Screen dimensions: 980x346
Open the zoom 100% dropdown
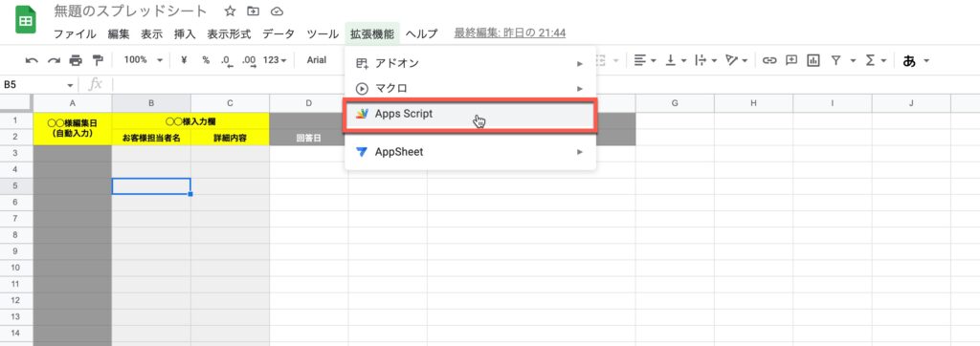[x=144, y=60]
